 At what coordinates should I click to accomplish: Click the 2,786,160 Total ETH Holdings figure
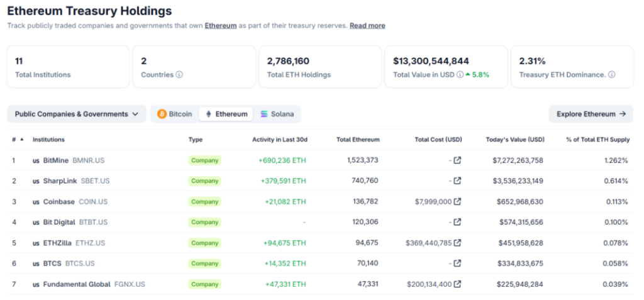point(288,61)
